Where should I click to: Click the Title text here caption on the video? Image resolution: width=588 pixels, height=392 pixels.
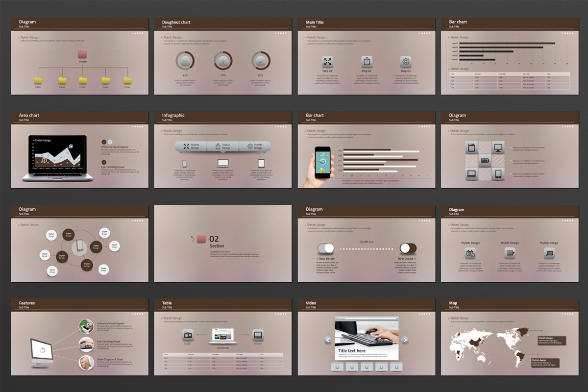[x=352, y=351]
